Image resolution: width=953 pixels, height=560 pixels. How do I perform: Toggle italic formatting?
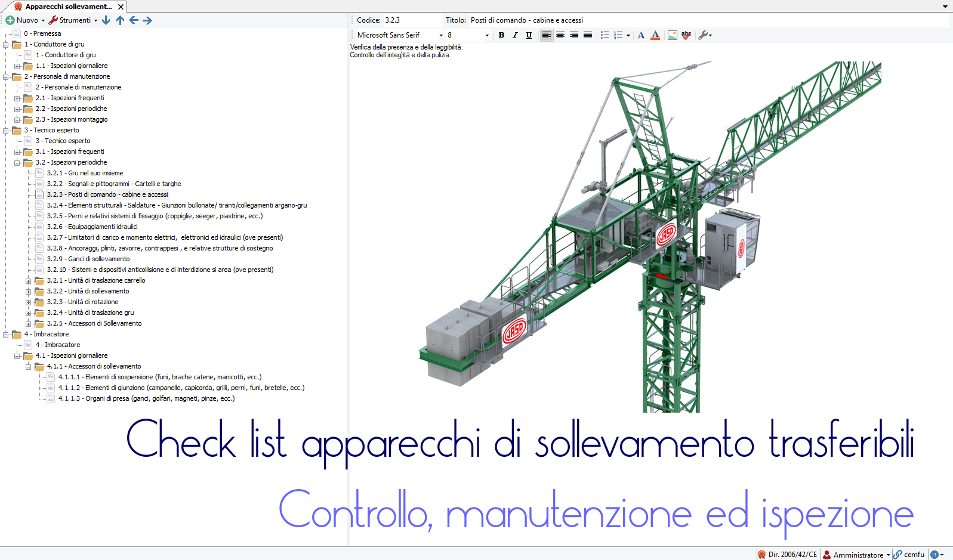(515, 35)
